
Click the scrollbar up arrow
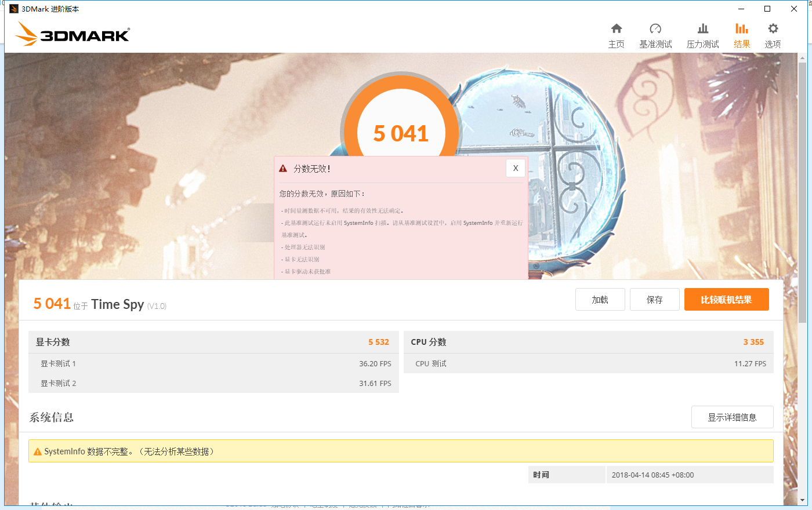[x=803, y=57]
